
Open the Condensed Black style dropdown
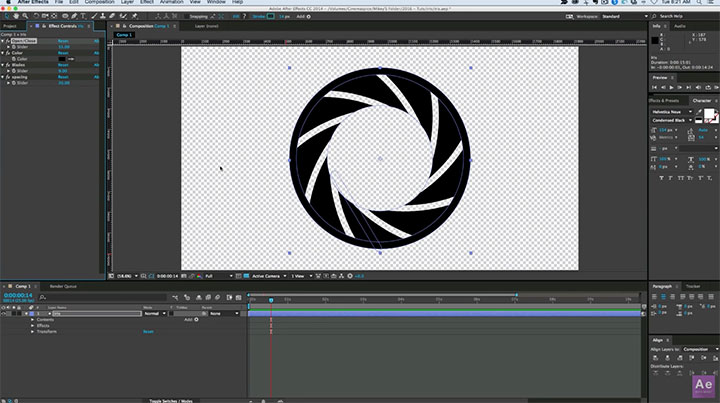point(672,120)
